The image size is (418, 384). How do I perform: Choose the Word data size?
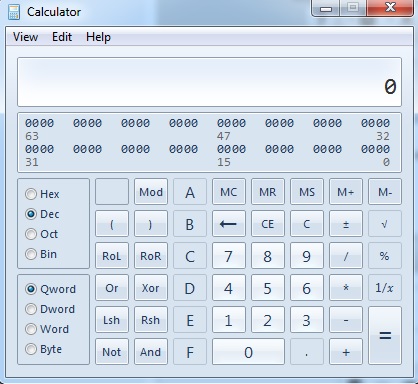[x=47, y=329]
